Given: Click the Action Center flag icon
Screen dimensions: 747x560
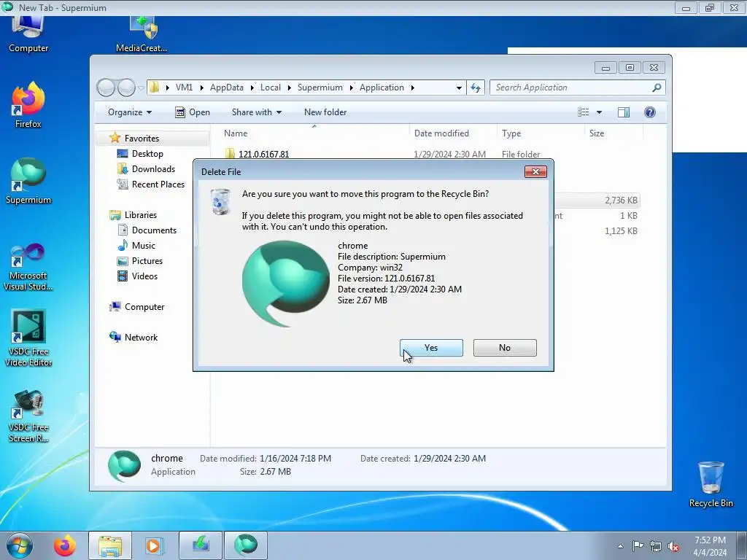Looking at the screenshot, I should pos(638,546).
